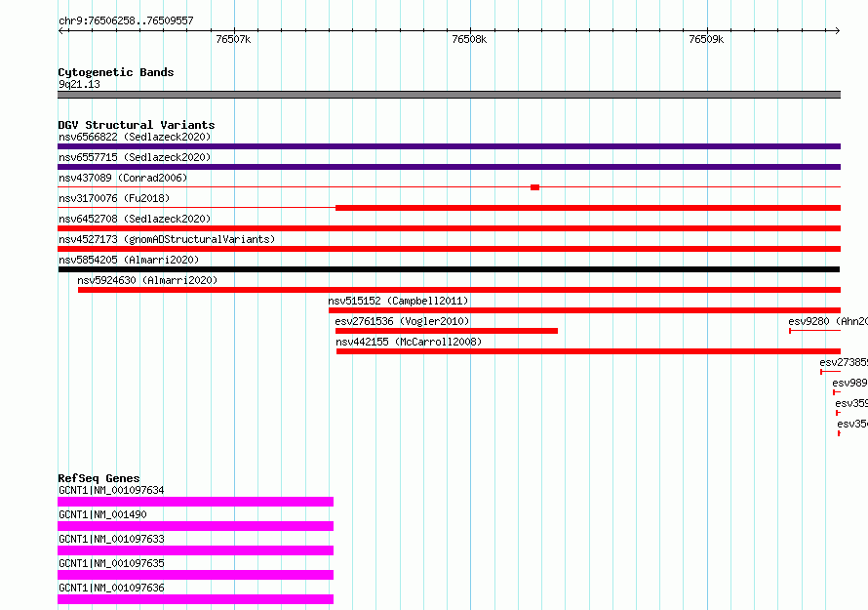Open the nsv3170076 (Fu2018) variant label
The height and width of the screenshot is (610, 868).
pos(114,198)
